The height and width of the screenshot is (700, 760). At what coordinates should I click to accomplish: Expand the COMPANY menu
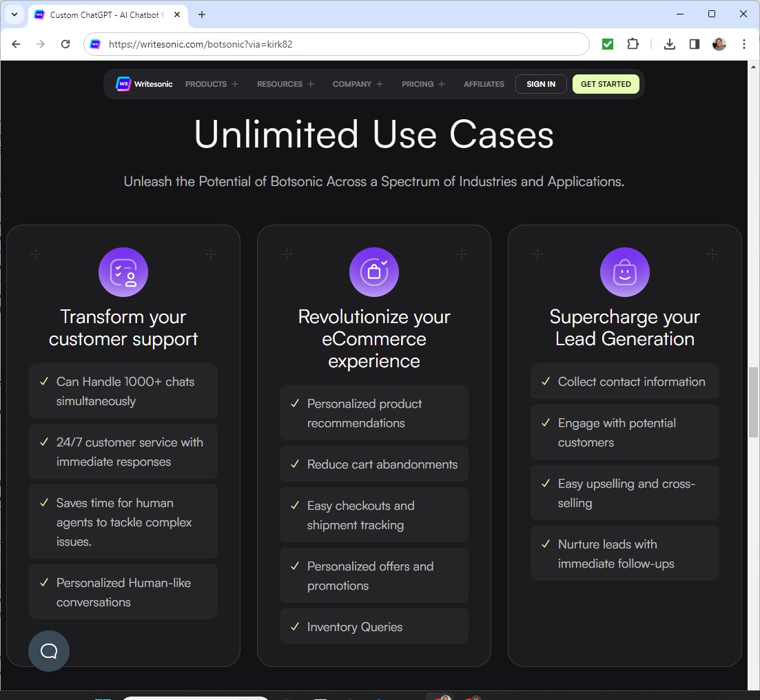(358, 84)
